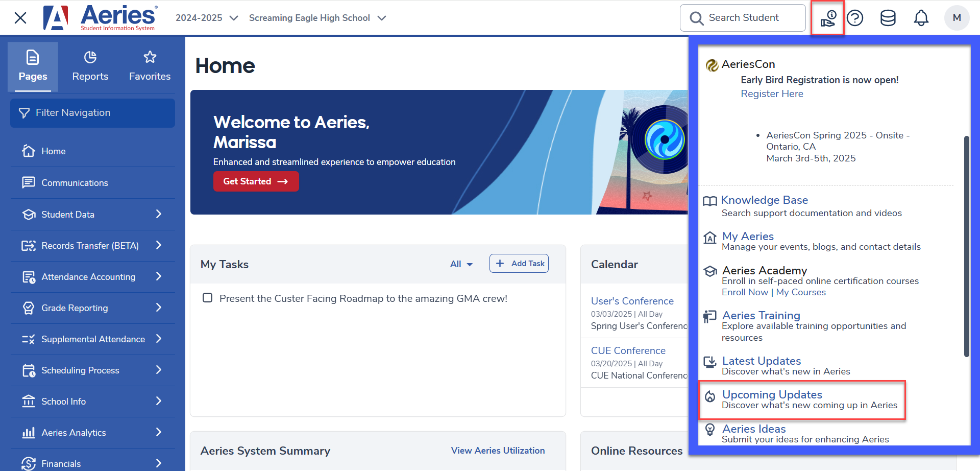Open the View Aeries Utilization link
The width and height of the screenshot is (980, 471).
[x=498, y=451]
